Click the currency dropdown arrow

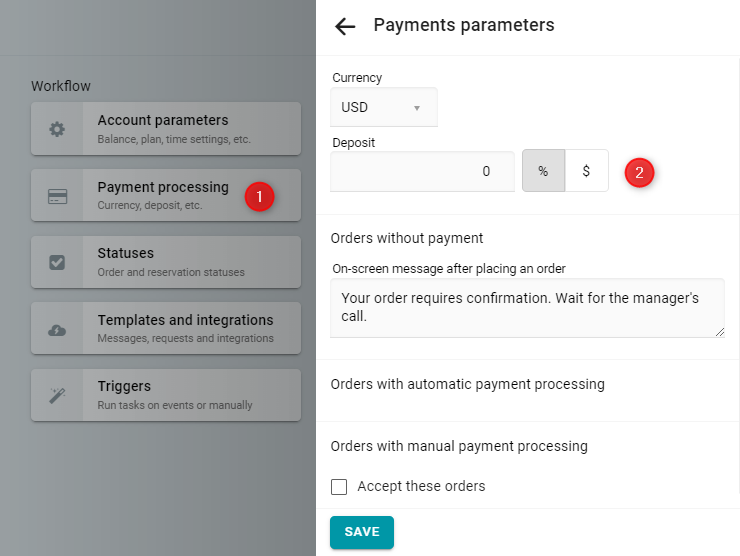click(417, 108)
